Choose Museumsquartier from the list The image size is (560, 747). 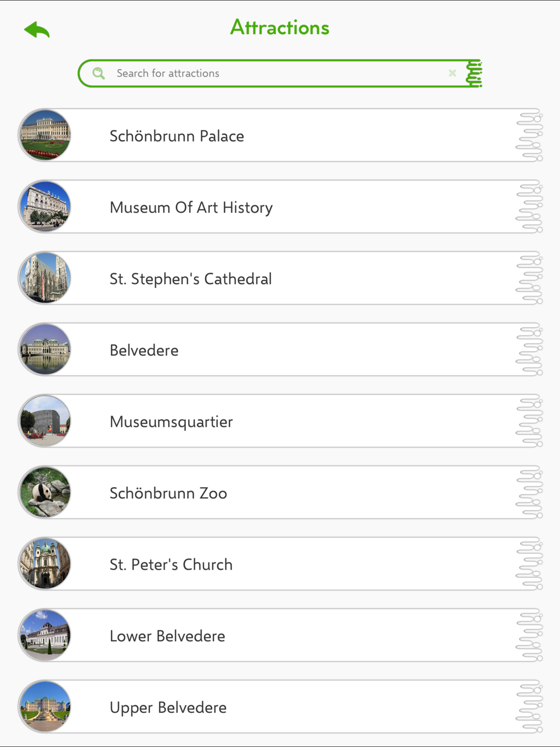281,421
